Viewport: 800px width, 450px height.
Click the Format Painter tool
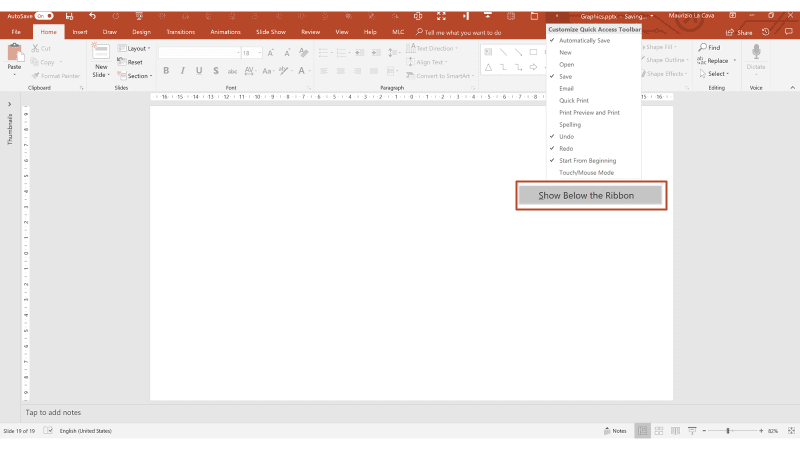pyautogui.click(x=56, y=76)
